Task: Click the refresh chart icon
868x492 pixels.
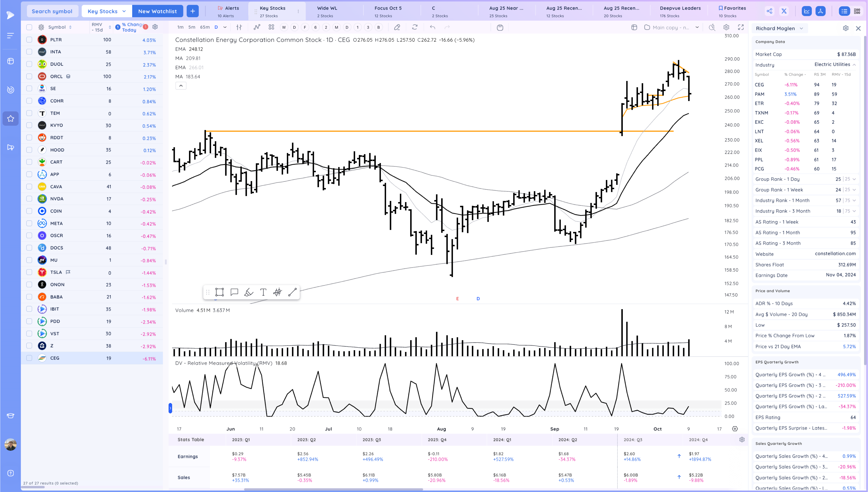Action: [x=415, y=27]
